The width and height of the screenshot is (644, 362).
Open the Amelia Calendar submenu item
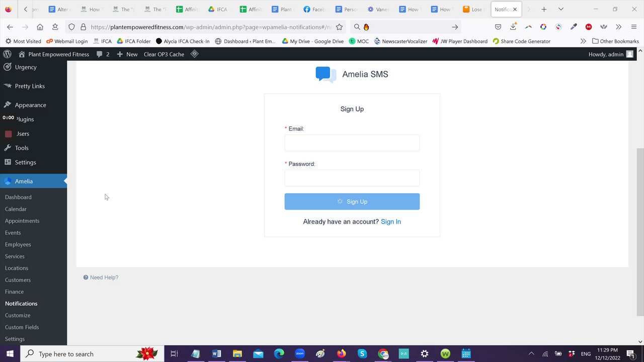tap(16, 209)
